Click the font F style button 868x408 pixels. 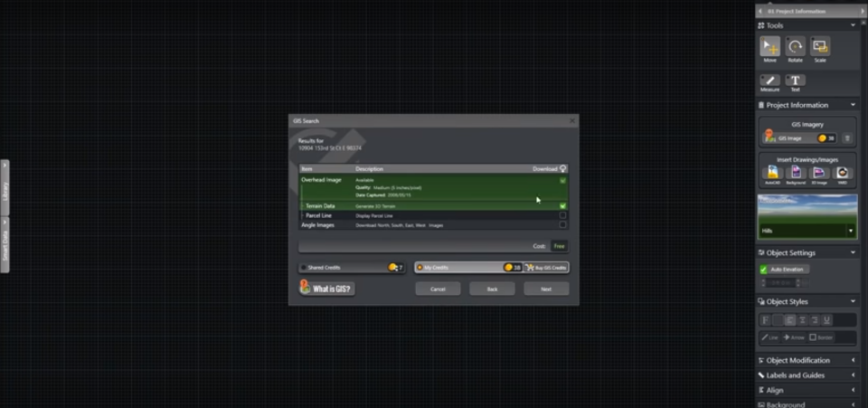(766, 320)
